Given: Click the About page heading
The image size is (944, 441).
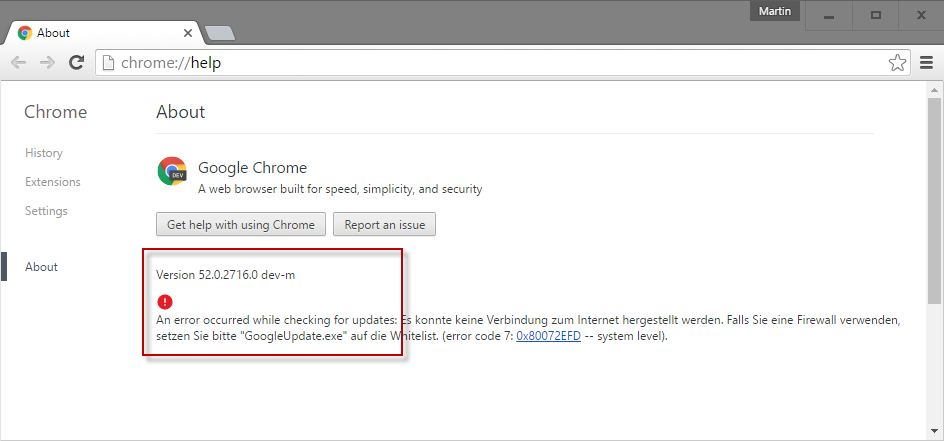Looking at the screenshot, I should coord(181,112).
